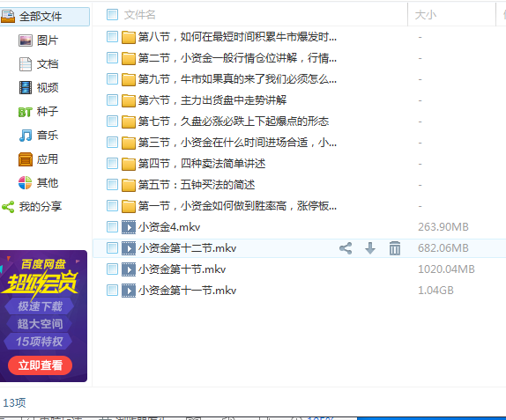Viewport: 506px width, 420px height.
Task: Open the 文档 documents category
Action: click(39, 64)
